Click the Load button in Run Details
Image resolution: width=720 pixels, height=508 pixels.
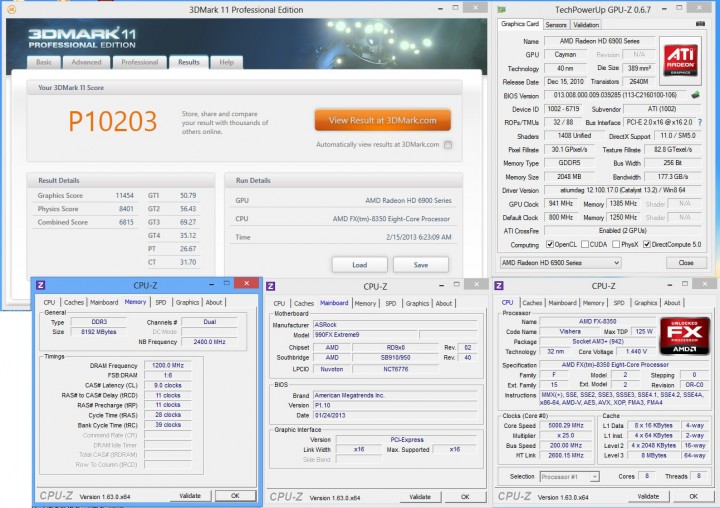(360, 265)
